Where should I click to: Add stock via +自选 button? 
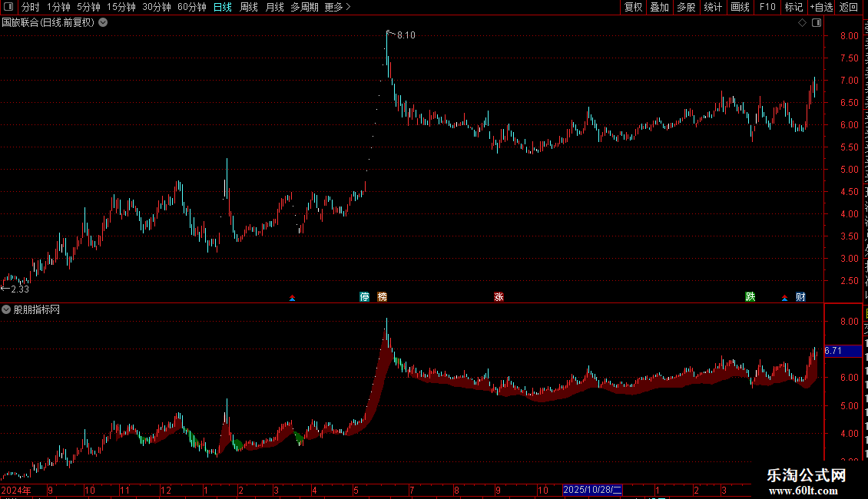pos(821,7)
